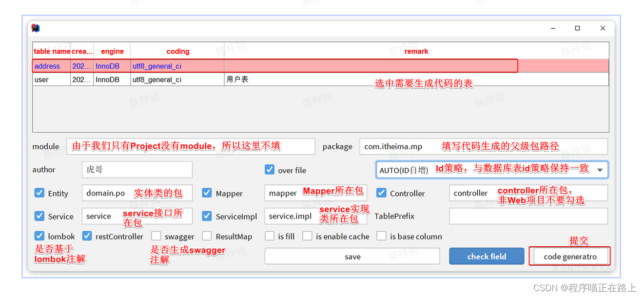644x297 pixels.
Task: Click the Service package input field
Action: [x=137, y=216]
